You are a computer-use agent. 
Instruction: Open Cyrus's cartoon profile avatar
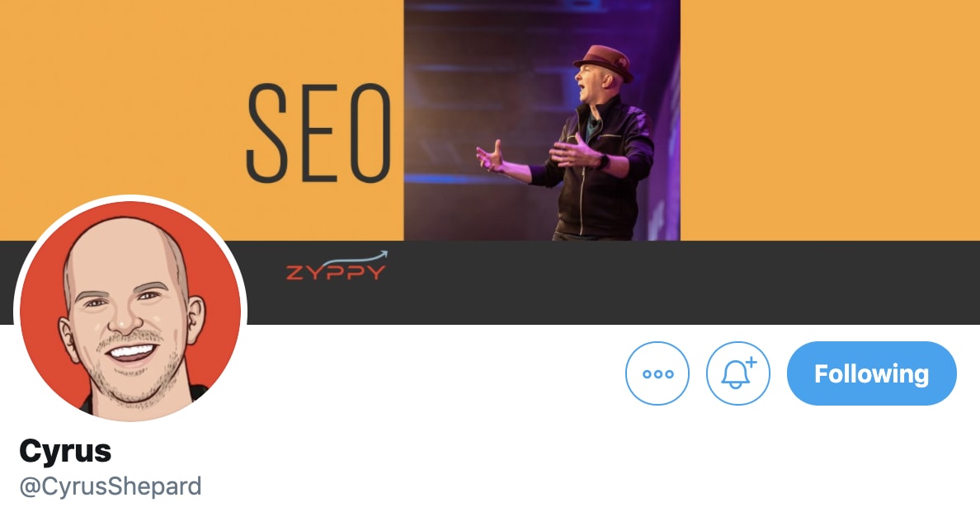coord(130,311)
